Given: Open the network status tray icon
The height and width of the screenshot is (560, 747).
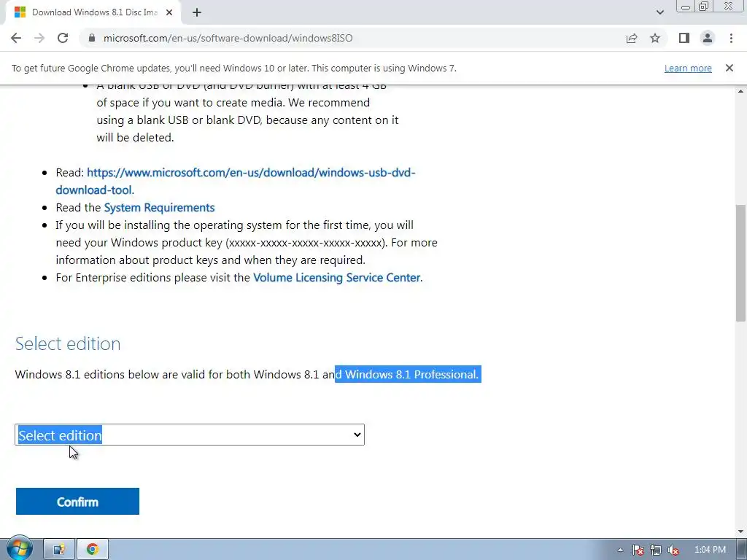Looking at the screenshot, I should [656, 550].
